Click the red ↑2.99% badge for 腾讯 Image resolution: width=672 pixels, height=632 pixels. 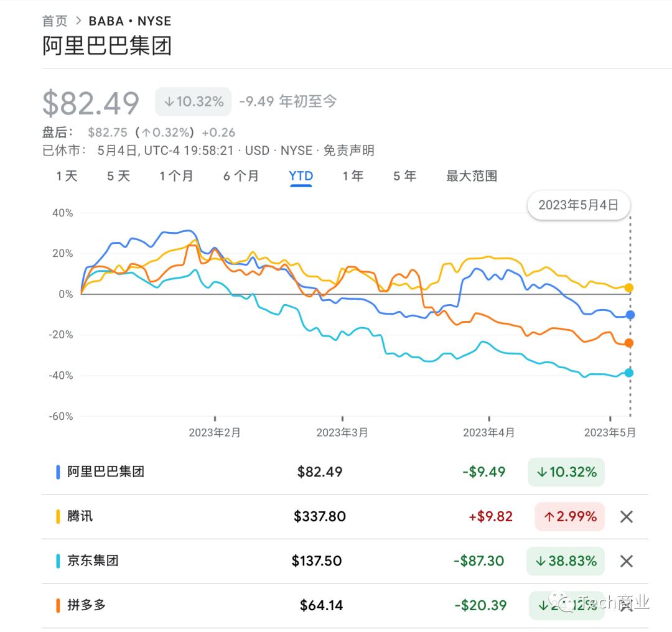(569, 517)
